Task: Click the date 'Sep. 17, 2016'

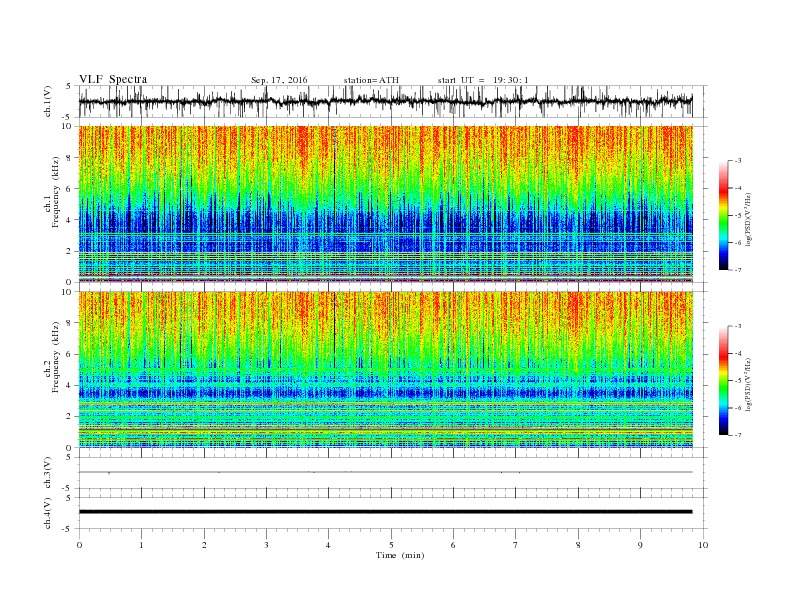Action: (x=279, y=80)
